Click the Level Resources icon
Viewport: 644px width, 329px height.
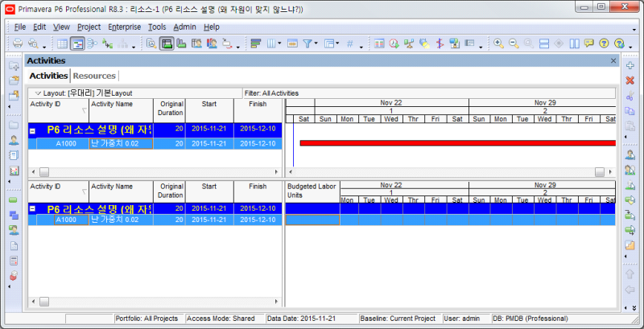409,43
